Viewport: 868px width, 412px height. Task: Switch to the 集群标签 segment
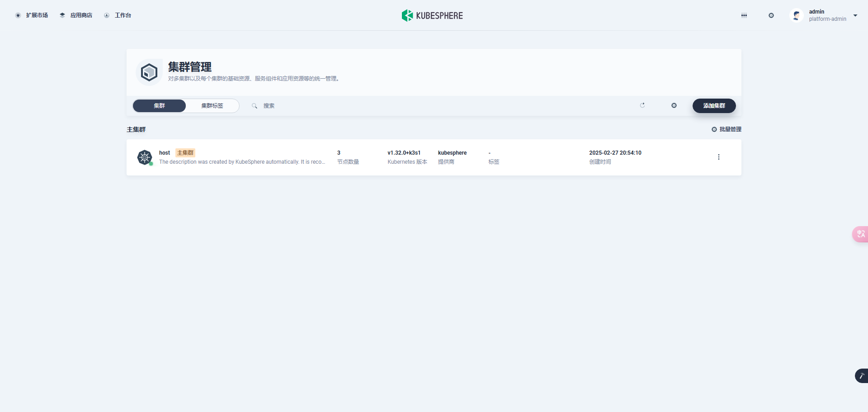tap(212, 106)
